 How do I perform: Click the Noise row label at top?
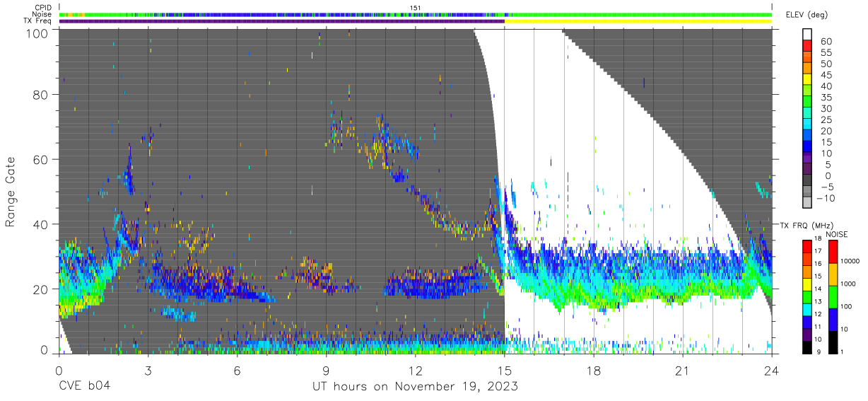[43, 14]
